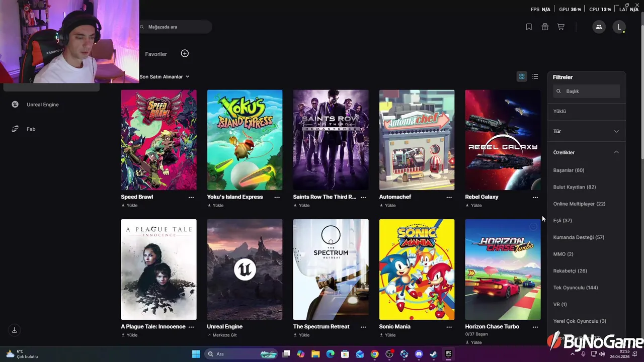The width and height of the screenshot is (644, 362).
Task: Open the downloads icon in the sidebar
Action: click(14, 330)
